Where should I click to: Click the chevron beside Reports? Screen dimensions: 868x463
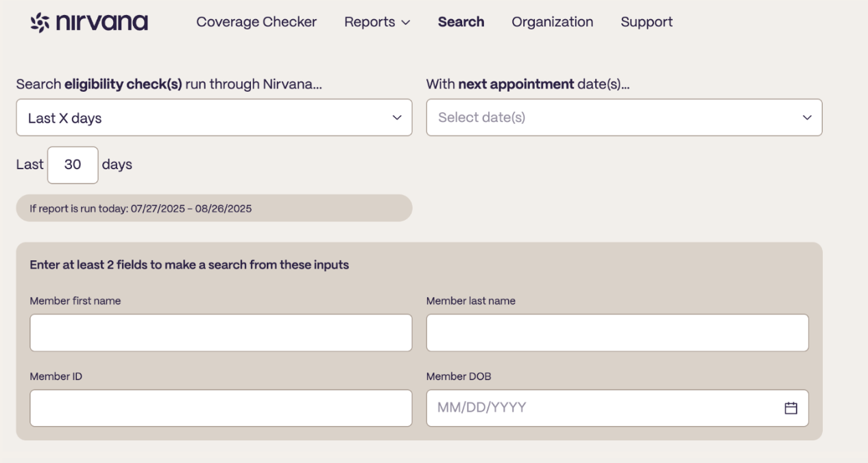406,23
